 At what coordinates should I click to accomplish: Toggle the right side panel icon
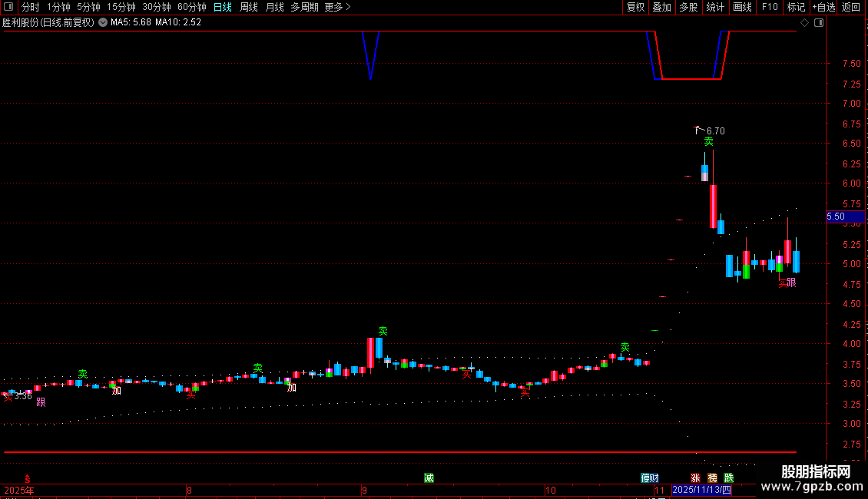tap(819, 23)
